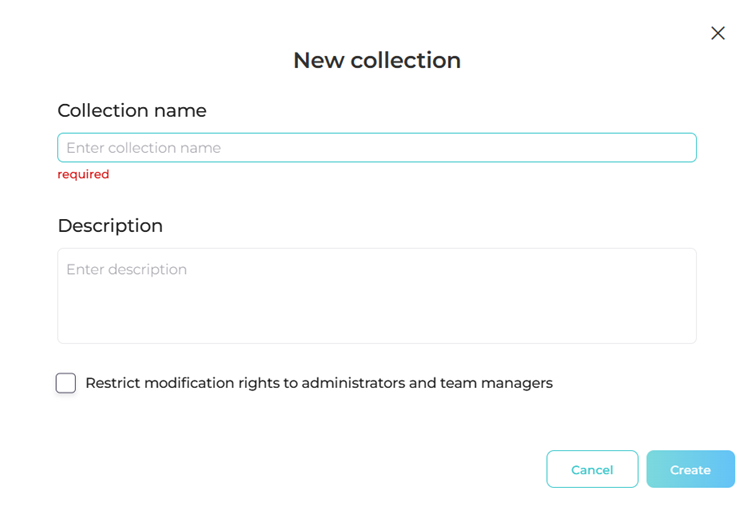Submit the new collection with Create
Image resolution: width=754 pixels, height=515 pixels.
(690, 469)
